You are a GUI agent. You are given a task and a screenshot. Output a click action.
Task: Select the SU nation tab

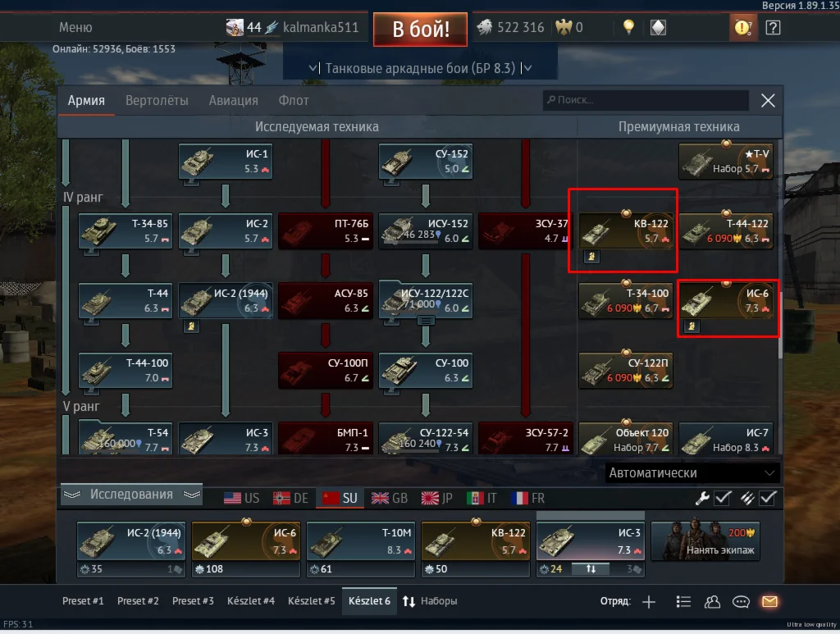tap(340, 499)
